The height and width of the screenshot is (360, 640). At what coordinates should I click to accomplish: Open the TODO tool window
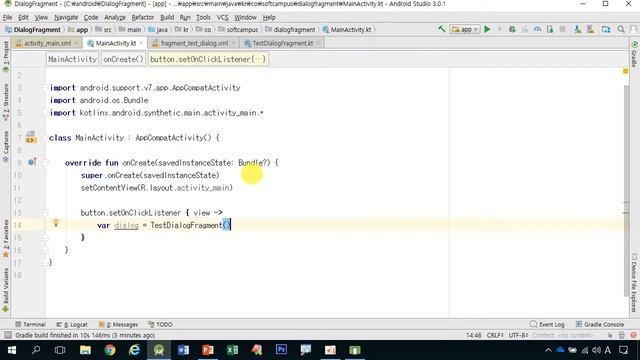160,324
